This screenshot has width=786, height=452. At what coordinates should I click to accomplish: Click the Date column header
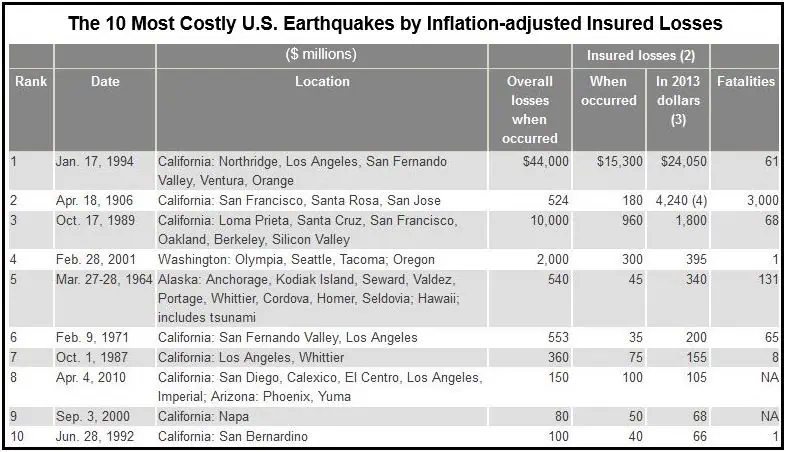click(104, 82)
